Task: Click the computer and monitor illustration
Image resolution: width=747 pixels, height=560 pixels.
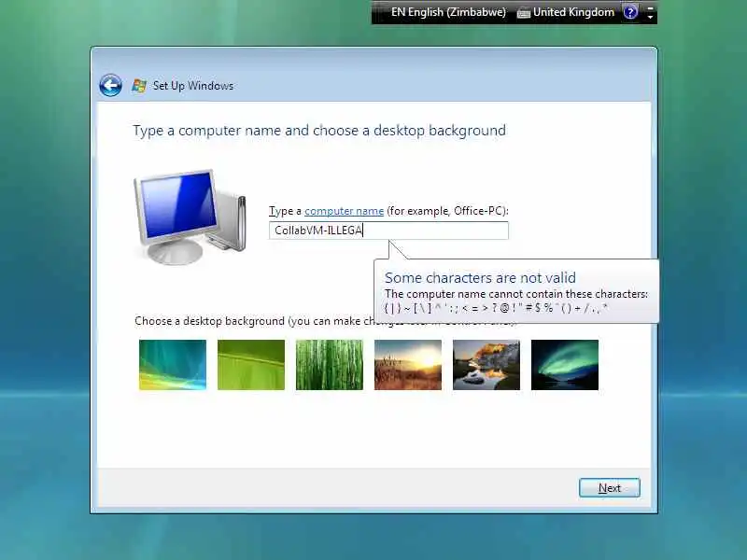Action: [190, 217]
